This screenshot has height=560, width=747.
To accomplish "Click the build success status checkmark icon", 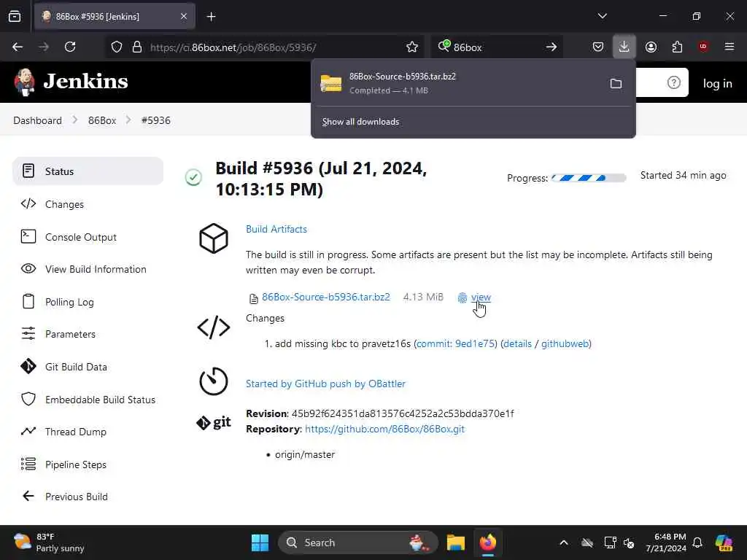I will 193,178.
